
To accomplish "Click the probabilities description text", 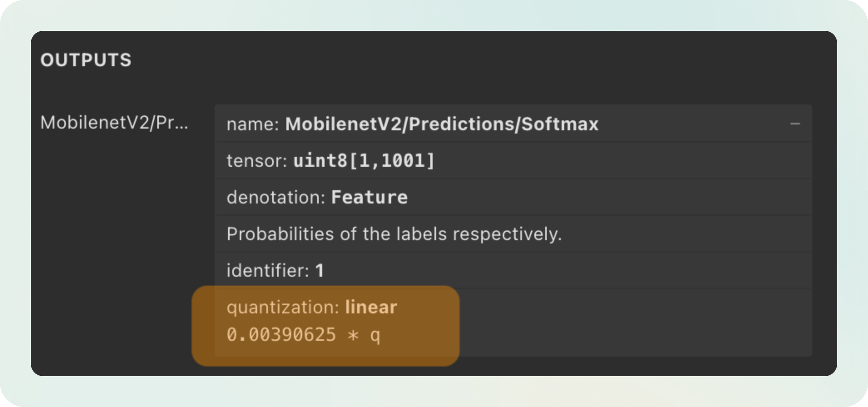I will [x=394, y=234].
